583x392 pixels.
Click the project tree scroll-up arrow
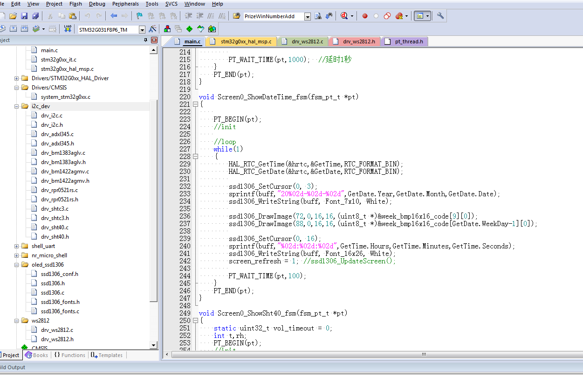click(154, 50)
